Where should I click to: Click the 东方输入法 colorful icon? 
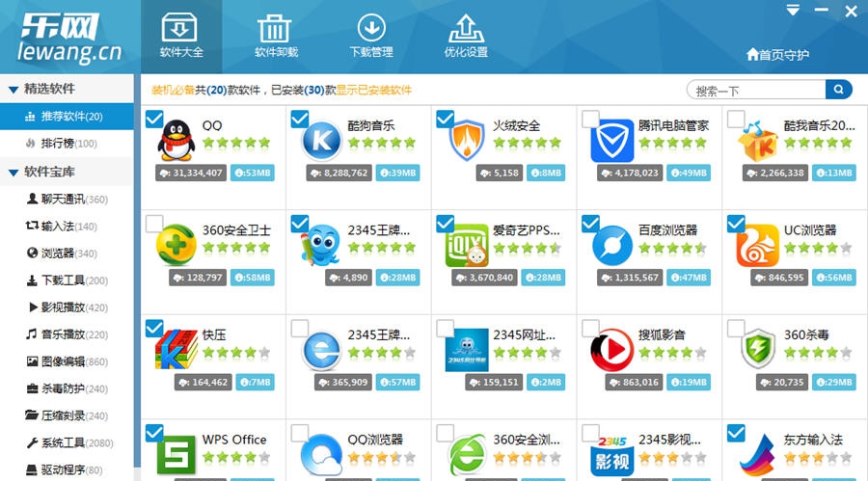(x=757, y=455)
